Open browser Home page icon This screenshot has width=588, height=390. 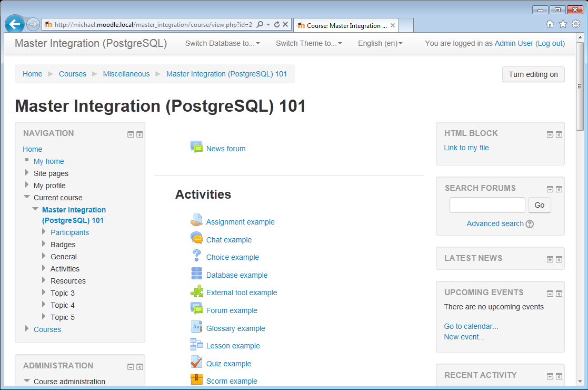550,24
